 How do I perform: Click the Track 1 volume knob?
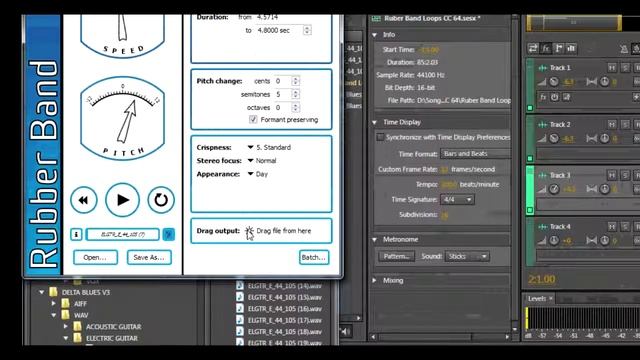point(554,82)
